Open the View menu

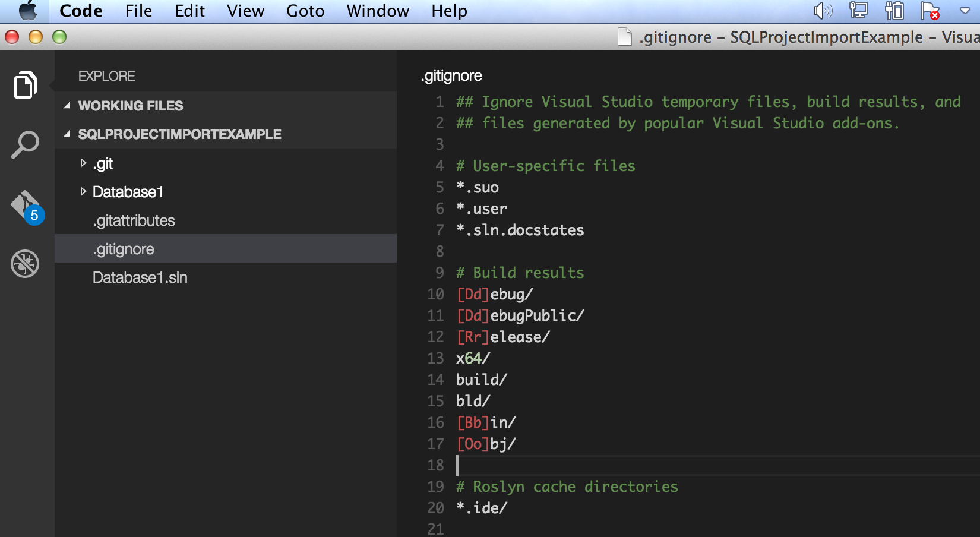click(245, 11)
